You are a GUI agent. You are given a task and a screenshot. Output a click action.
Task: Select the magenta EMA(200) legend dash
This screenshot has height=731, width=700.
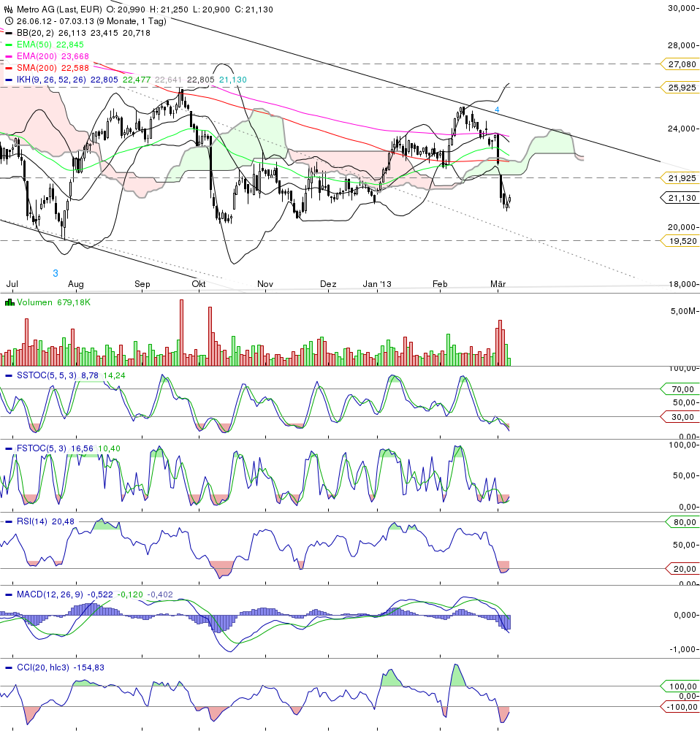tap(8, 56)
